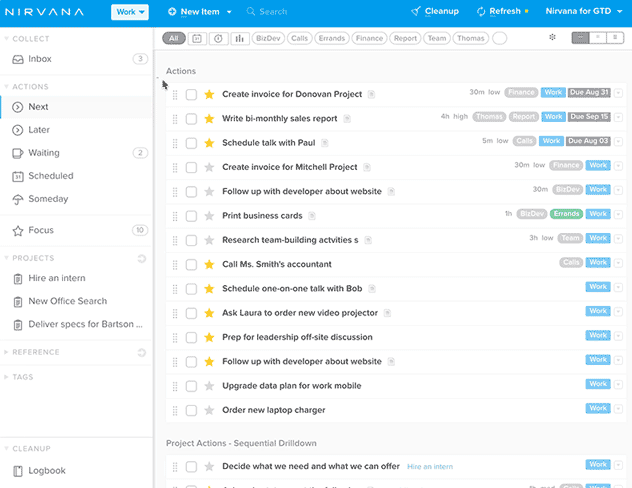
Task: Click the green Errands tag label
Action: 566,214
